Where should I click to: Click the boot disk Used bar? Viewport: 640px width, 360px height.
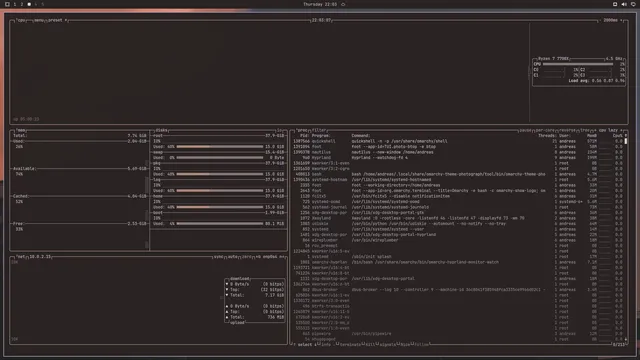220,224
